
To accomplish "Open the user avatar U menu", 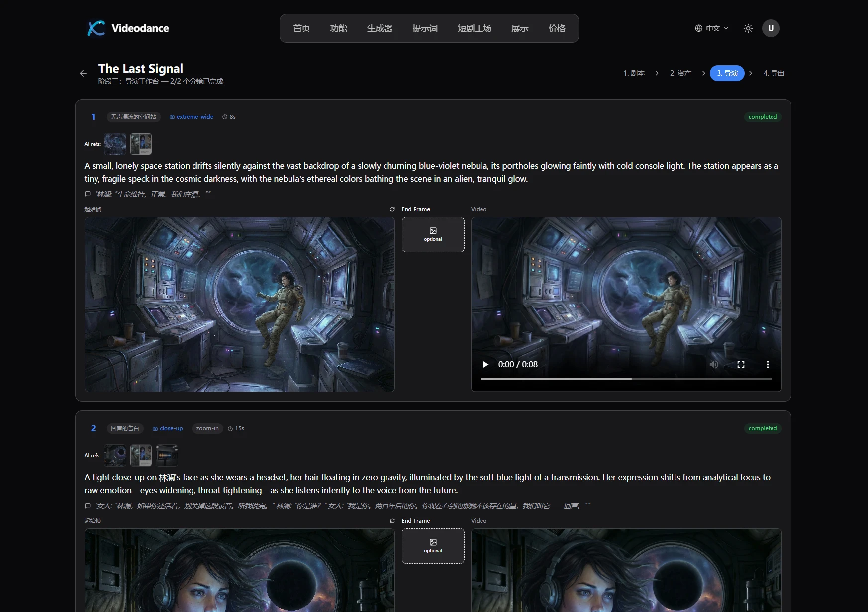I will [771, 28].
